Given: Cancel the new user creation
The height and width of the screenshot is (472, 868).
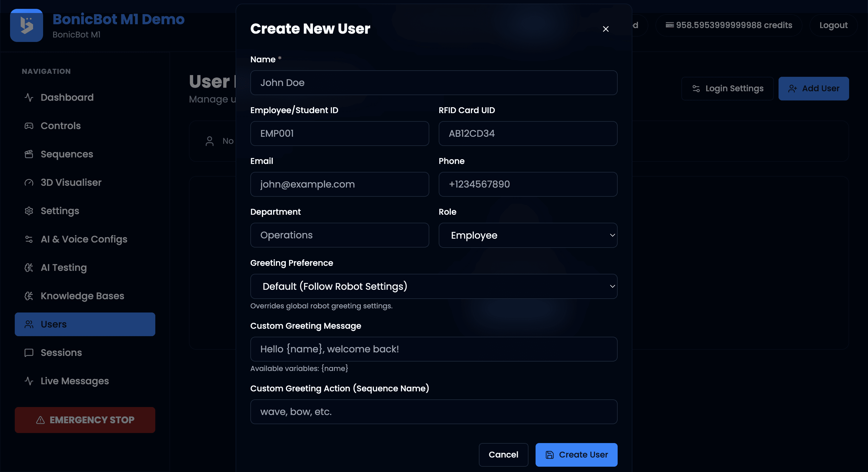Looking at the screenshot, I should point(503,455).
